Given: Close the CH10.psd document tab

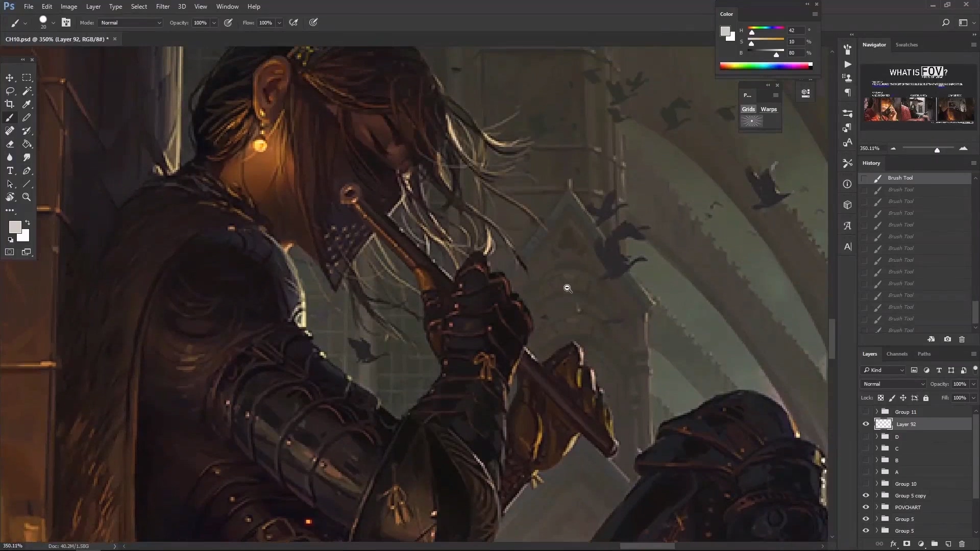Looking at the screenshot, I should (115, 39).
